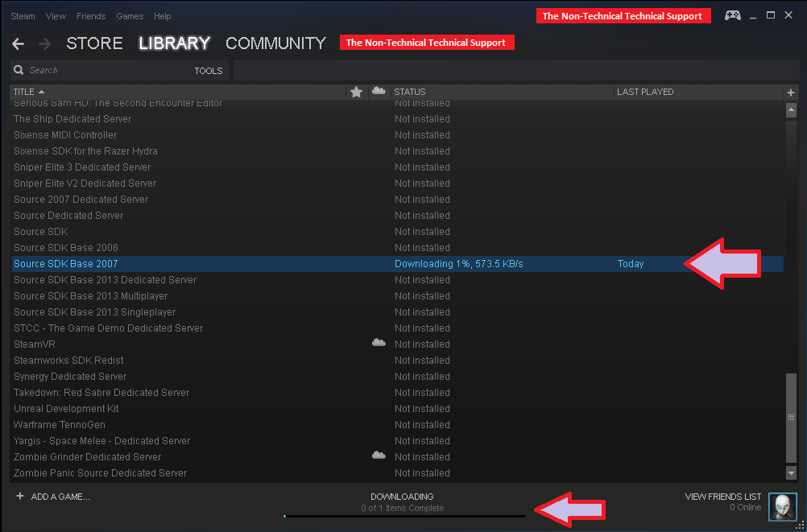
Task: Switch to the LIBRARY tab
Action: pyautogui.click(x=175, y=43)
